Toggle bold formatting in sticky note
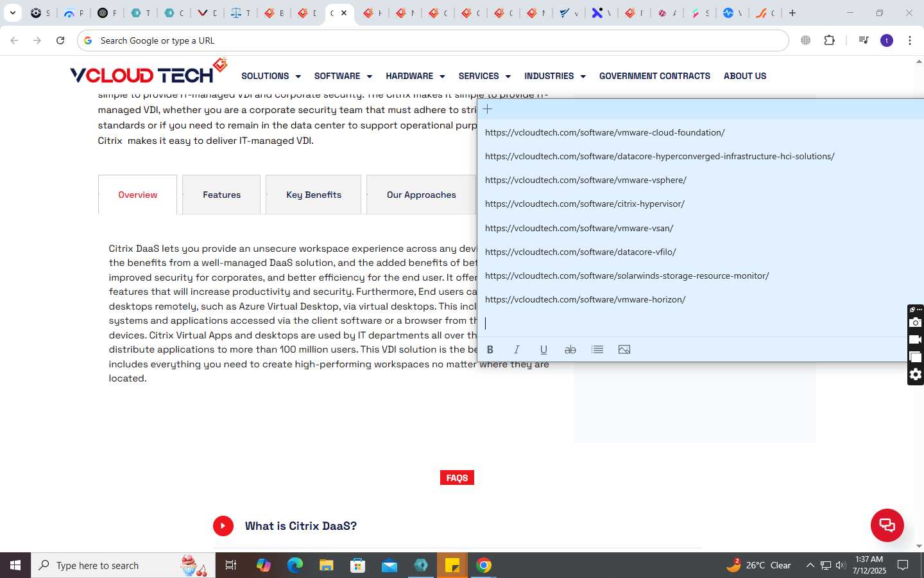Image resolution: width=924 pixels, height=578 pixels. pyautogui.click(x=490, y=349)
